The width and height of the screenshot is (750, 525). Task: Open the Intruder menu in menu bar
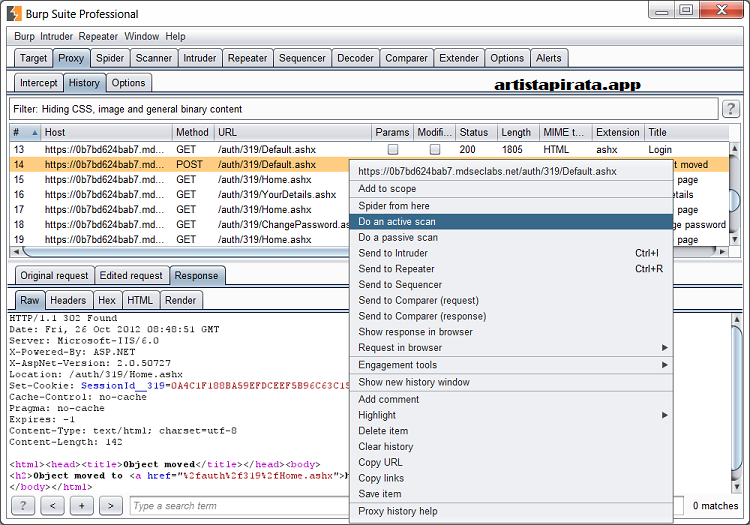[x=56, y=36]
